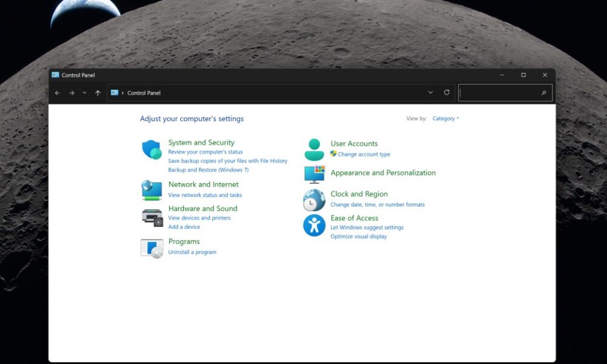
Task: Open Hardware and Sound heading
Action: coord(203,209)
